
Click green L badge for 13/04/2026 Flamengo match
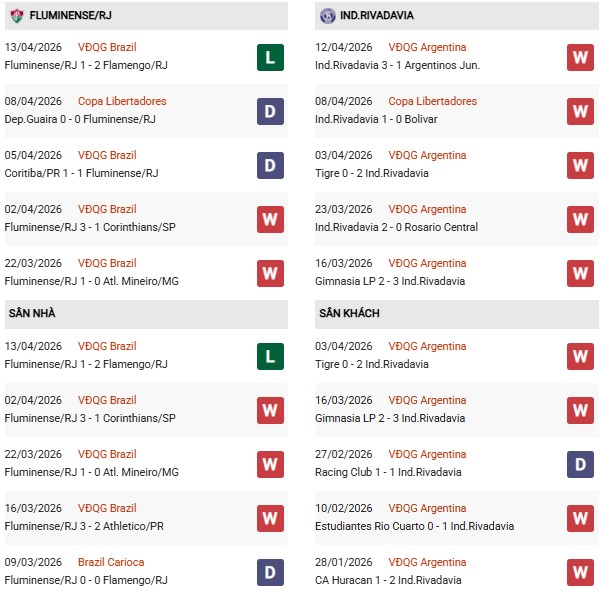click(x=270, y=57)
